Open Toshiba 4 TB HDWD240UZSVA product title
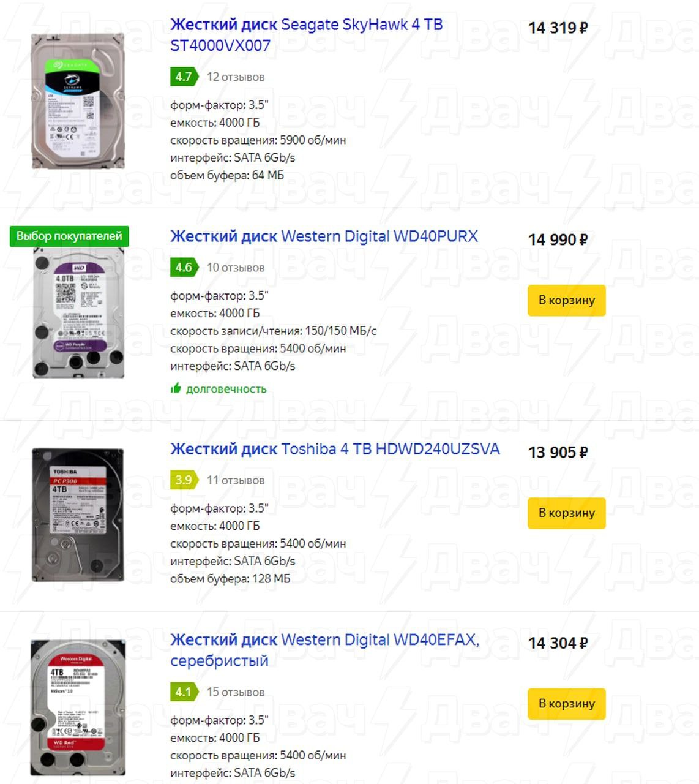The image size is (699, 784). pos(335,449)
